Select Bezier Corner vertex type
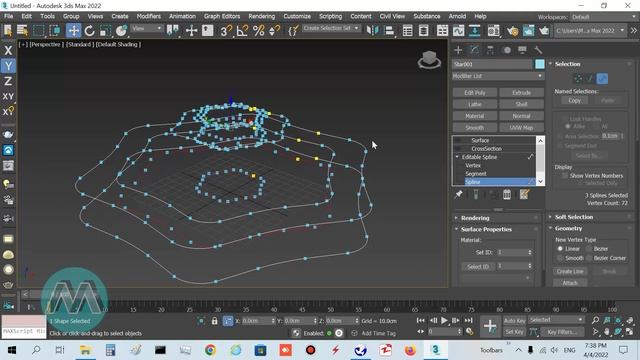The width and height of the screenshot is (640, 360). [589, 258]
